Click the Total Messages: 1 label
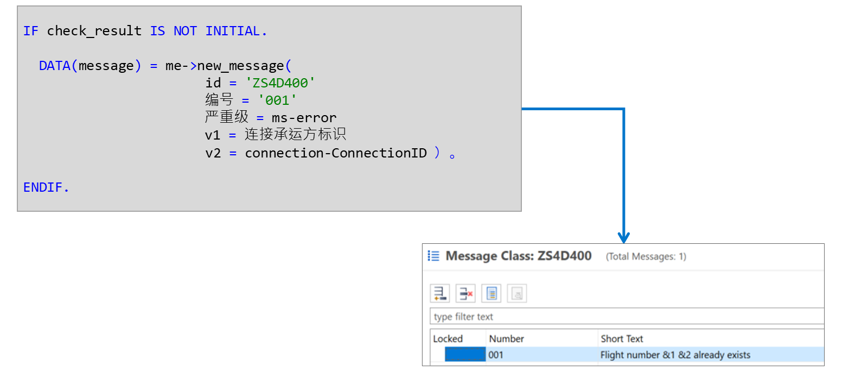 [646, 256]
